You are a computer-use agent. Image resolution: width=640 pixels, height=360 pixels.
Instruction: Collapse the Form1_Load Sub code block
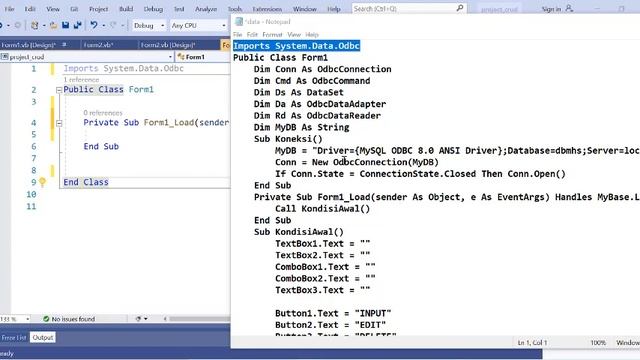point(59,123)
